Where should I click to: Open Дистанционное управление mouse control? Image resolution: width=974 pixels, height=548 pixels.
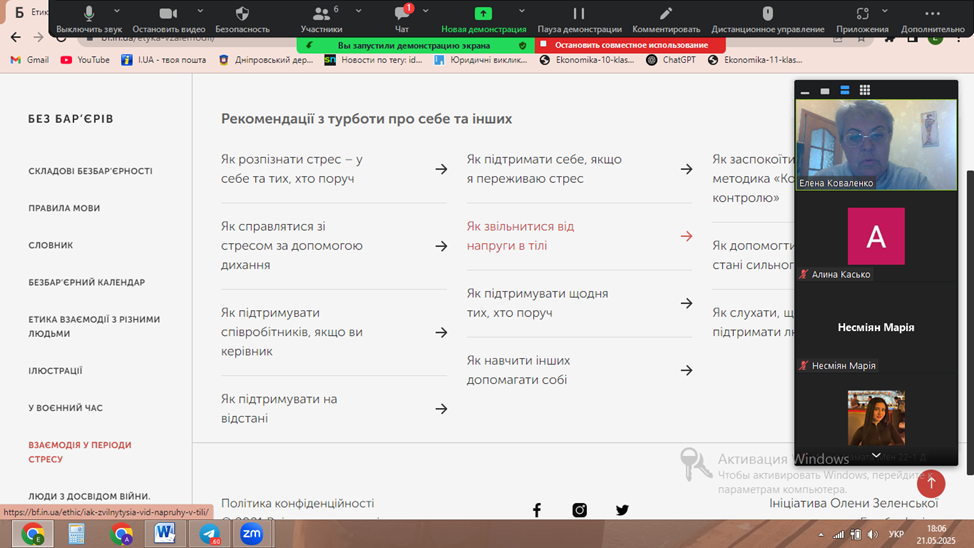click(x=768, y=19)
